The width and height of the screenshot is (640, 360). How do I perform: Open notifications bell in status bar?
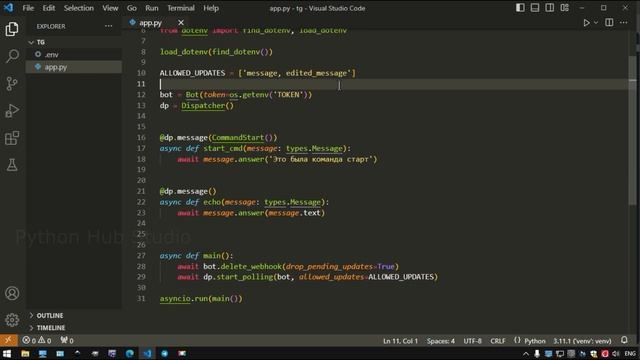pyautogui.click(x=624, y=340)
